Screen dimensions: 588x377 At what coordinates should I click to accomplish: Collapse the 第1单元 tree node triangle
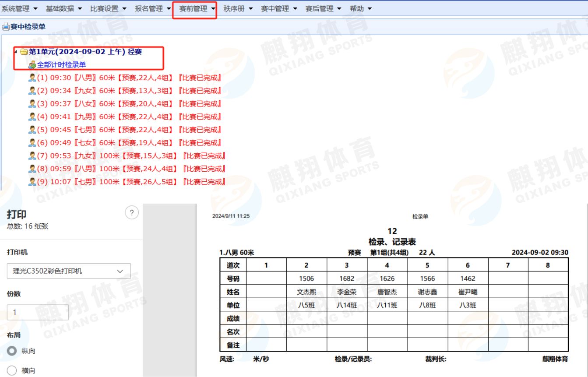(x=16, y=52)
